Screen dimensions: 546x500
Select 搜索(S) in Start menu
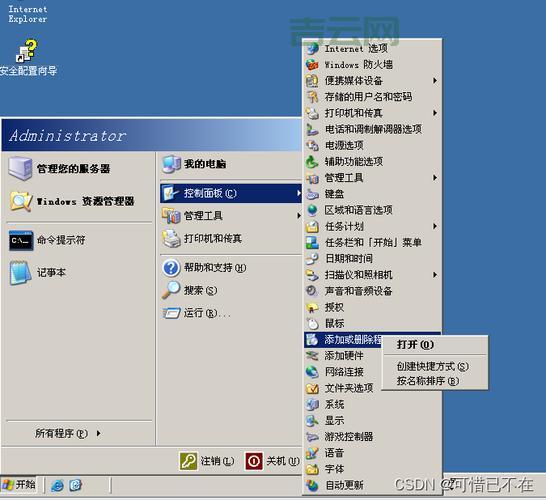coord(231,290)
